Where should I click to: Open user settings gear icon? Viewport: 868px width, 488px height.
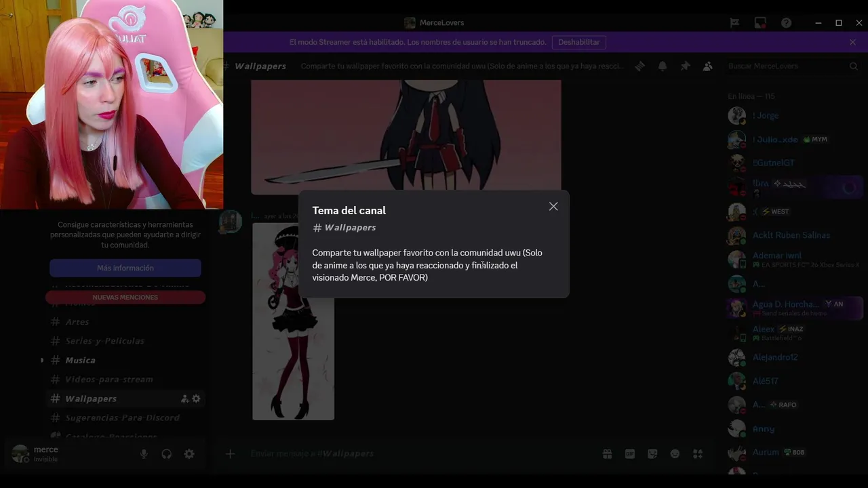coord(189,454)
